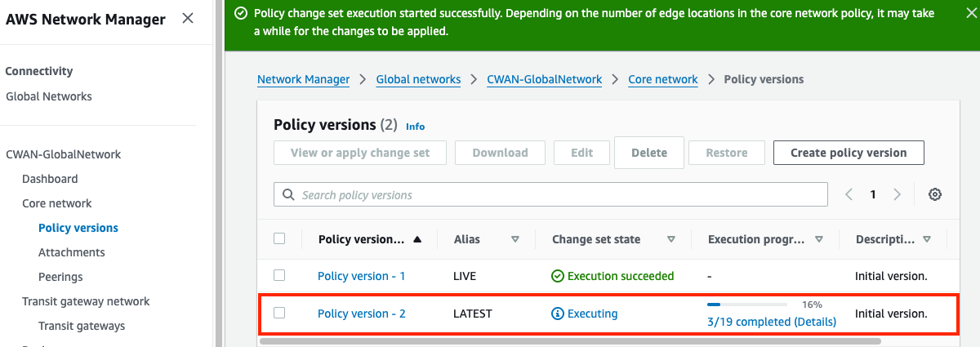Click the search magnifier icon
Image resolution: width=980 pixels, height=347 pixels.
click(x=288, y=195)
